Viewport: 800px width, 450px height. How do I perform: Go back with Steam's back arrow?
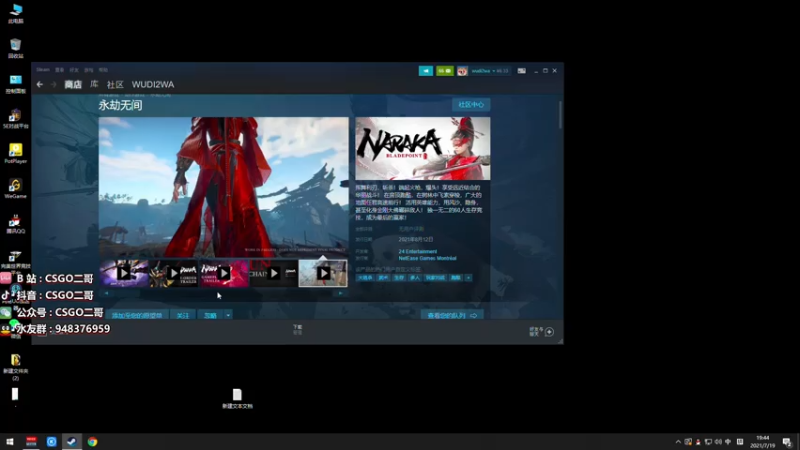[x=40, y=85]
